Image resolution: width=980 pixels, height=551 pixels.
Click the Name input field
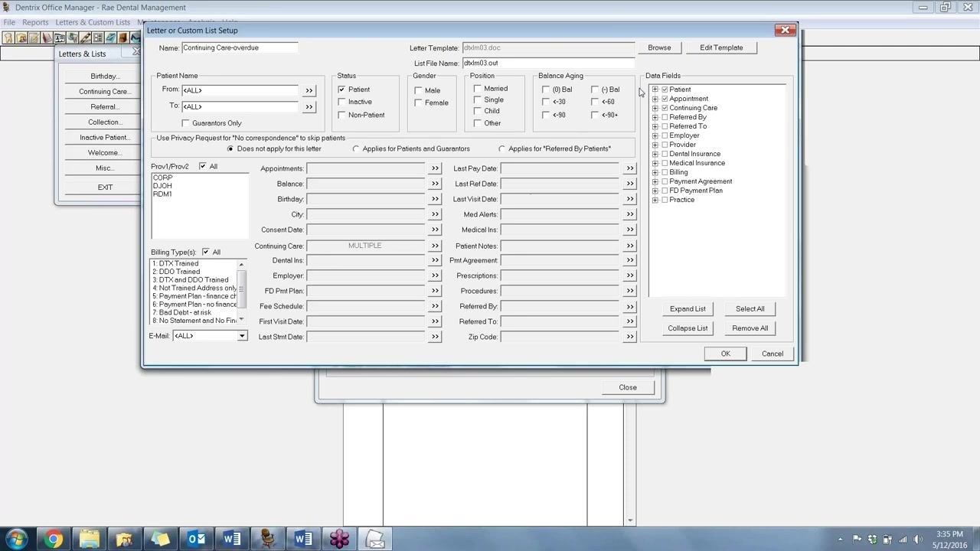coord(240,47)
